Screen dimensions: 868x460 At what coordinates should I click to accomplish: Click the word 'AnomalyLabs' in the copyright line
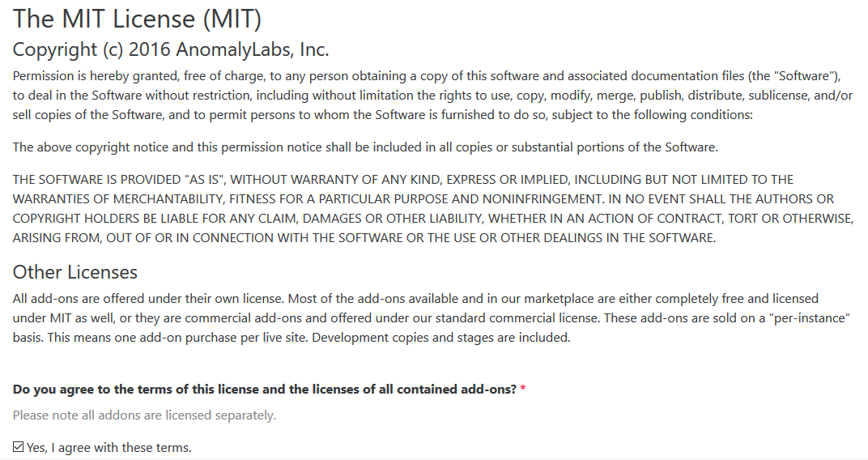point(234,50)
